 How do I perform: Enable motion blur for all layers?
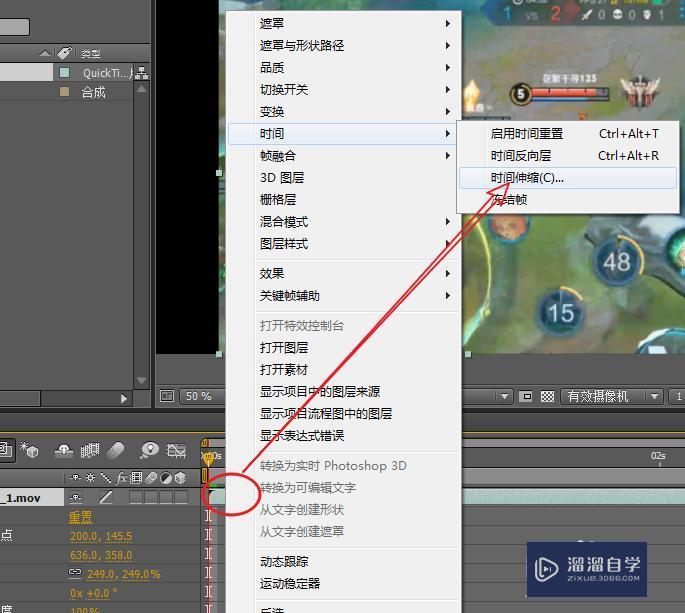click(115, 450)
